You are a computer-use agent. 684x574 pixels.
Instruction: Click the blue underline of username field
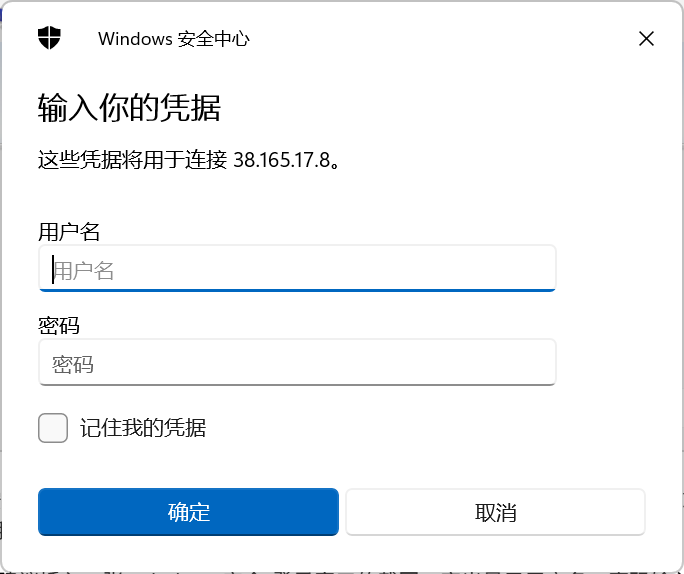297,289
